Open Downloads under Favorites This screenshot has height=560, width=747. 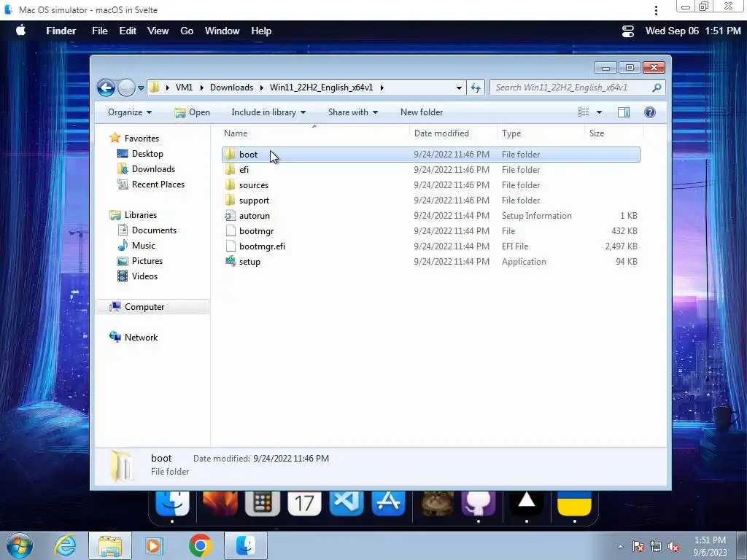(x=146, y=169)
